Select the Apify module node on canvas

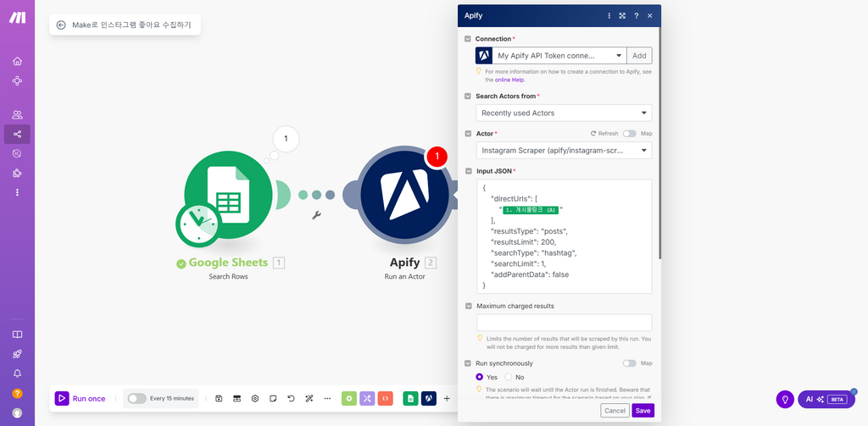403,194
